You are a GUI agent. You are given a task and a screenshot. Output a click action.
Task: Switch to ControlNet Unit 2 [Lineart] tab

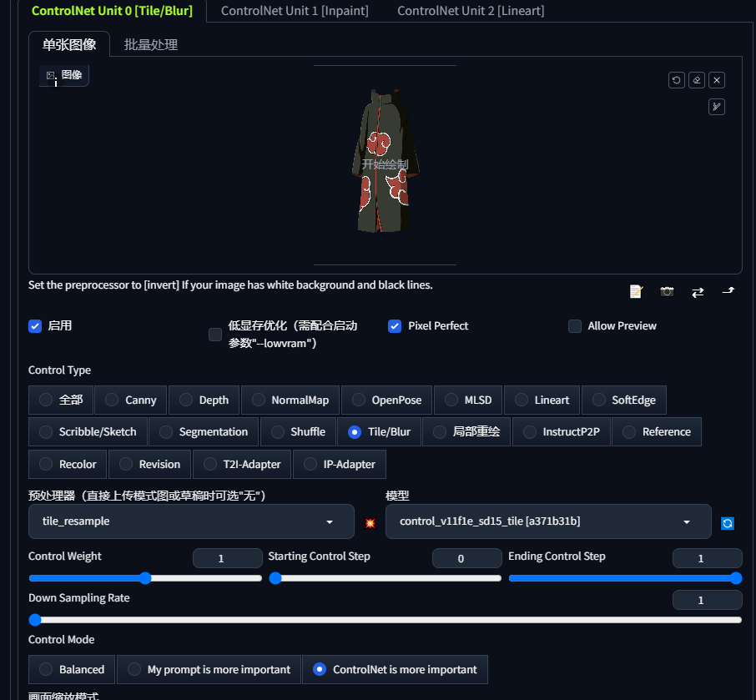(471, 11)
